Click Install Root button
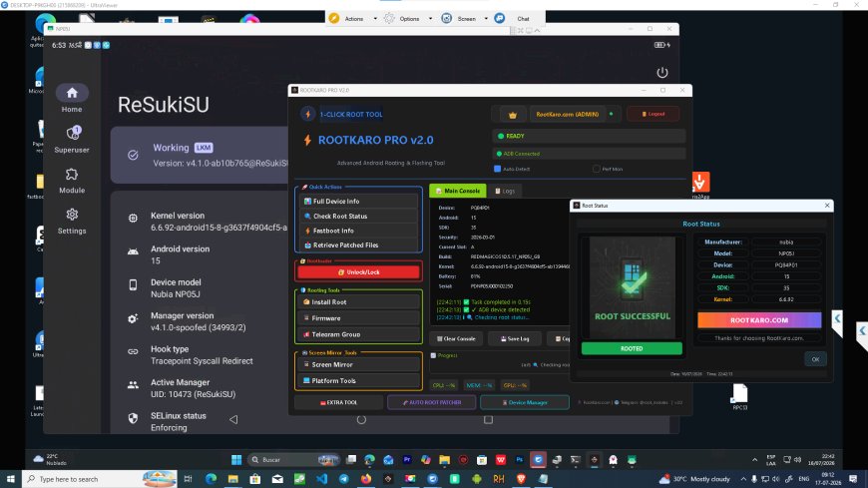868x488 pixels. click(359, 302)
